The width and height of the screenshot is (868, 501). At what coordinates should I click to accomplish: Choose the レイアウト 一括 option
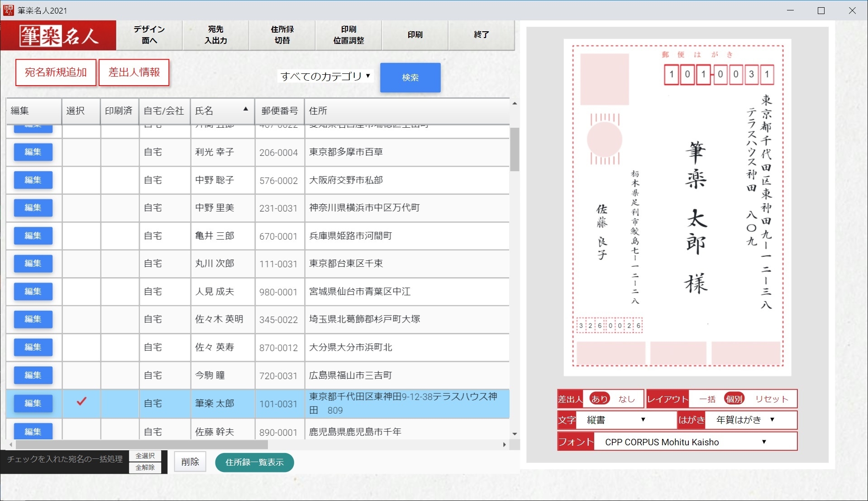(x=707, y=399)
